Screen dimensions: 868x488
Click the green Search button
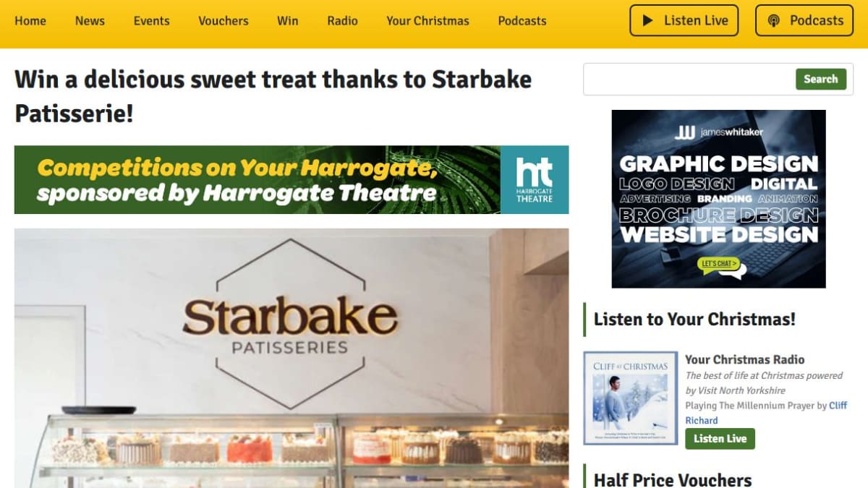point(821,79)
